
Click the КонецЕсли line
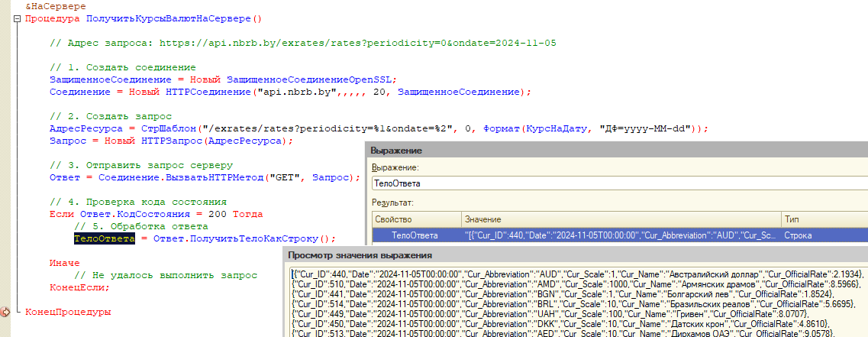click(x=79, y=287)
